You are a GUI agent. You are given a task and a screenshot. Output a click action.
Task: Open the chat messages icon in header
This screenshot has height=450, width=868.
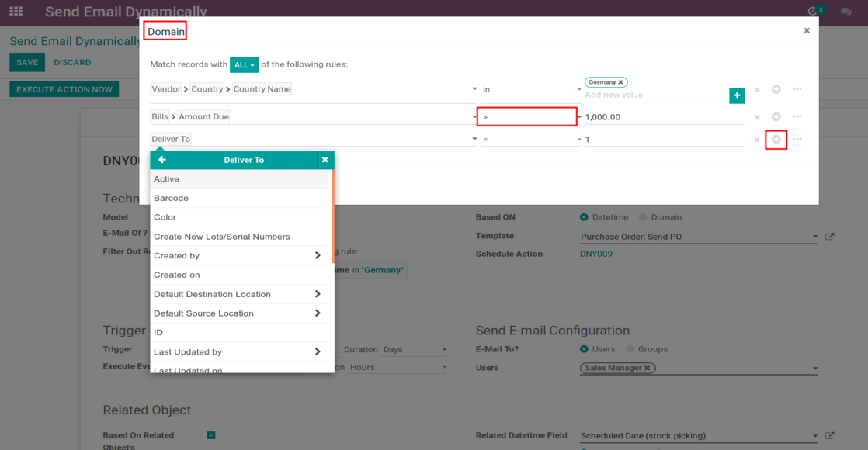click(x=845, y=12)
